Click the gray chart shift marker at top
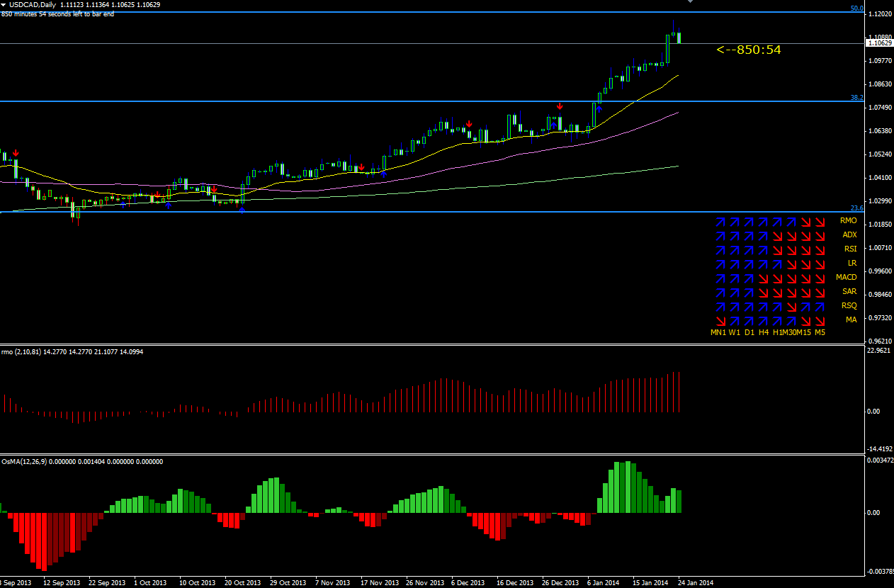The image size is (894, 588). pos(691,2)
